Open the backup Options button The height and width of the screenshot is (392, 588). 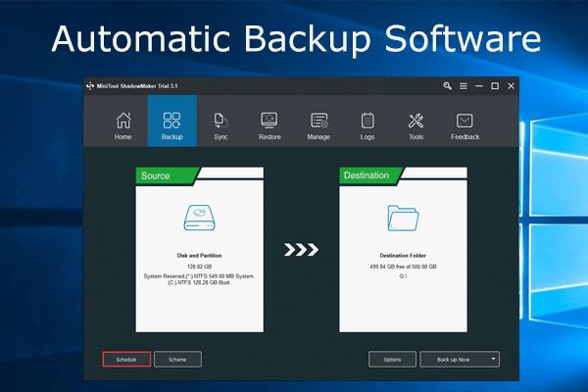tap(392, 360)
